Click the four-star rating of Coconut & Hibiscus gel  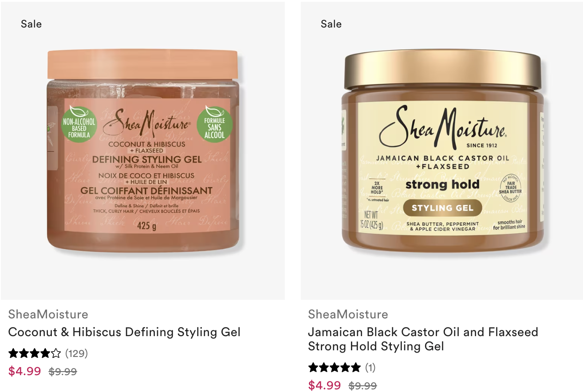tap(35, 353)
